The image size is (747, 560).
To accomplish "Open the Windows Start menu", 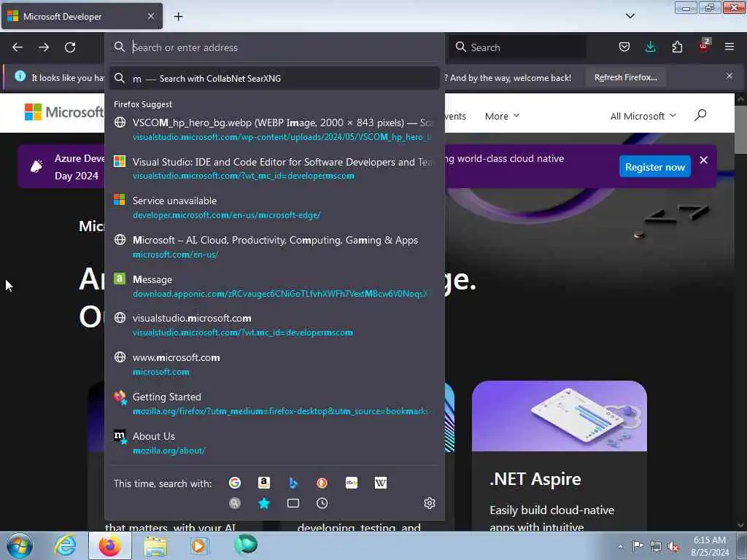I will click(20, 545).
